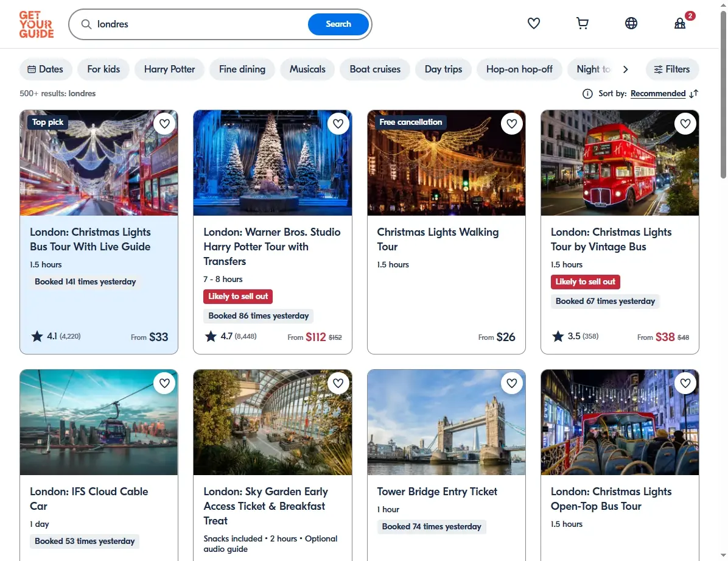Click Booked 141 times yesterday label

click(85, 281)
